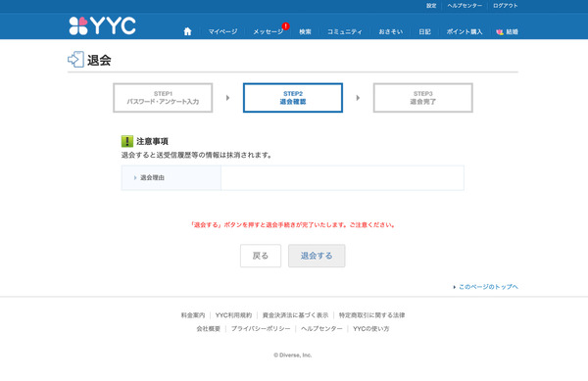Click the 注意事項 heading text
The image size is (588, 381).
coord(152,141)
